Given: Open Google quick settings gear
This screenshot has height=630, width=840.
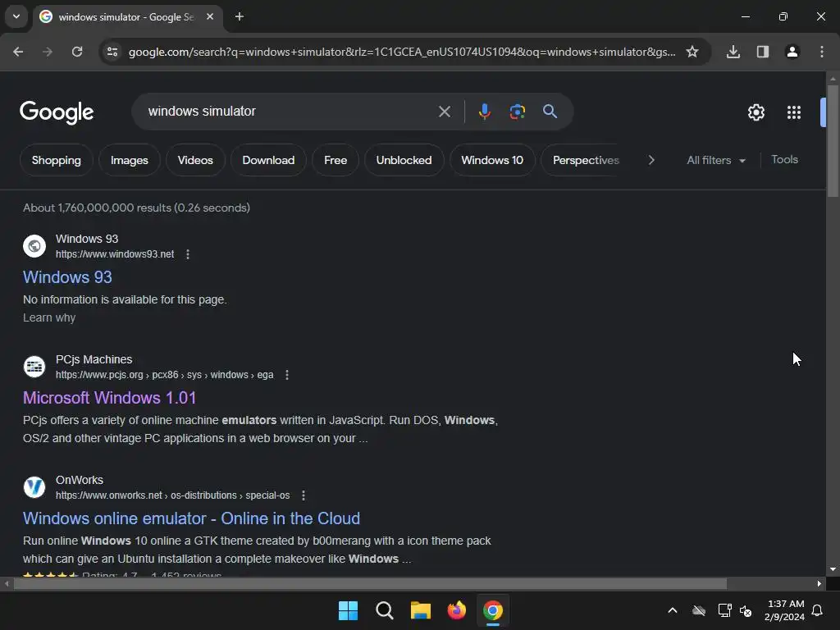Looking at the screenshot, I should tap(756, 112).
